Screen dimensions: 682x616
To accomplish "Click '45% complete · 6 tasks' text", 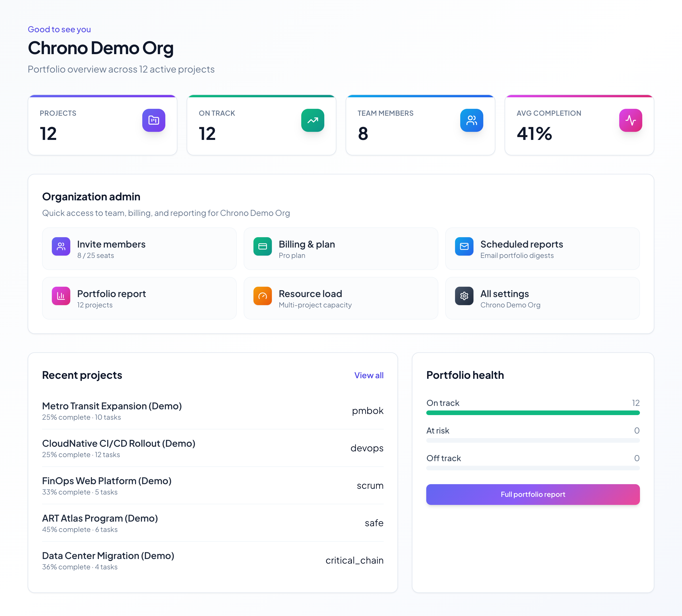I will (80, 529).
